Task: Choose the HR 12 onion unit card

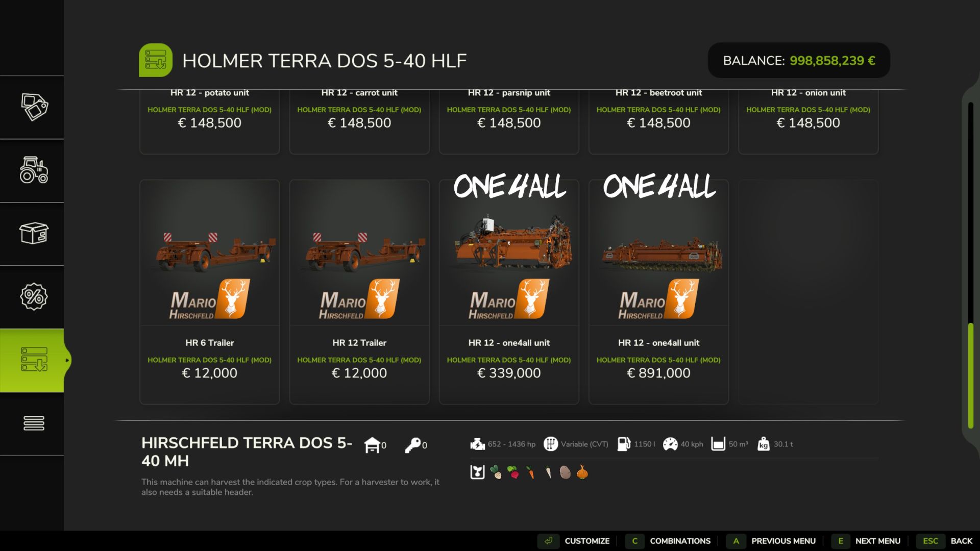Action: [808, 121]
